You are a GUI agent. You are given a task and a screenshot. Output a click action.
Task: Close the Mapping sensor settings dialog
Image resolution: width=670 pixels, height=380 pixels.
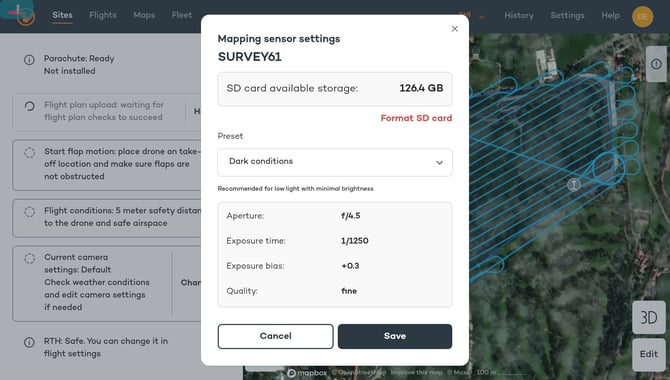pyautogui.click(x=455, y=29)
